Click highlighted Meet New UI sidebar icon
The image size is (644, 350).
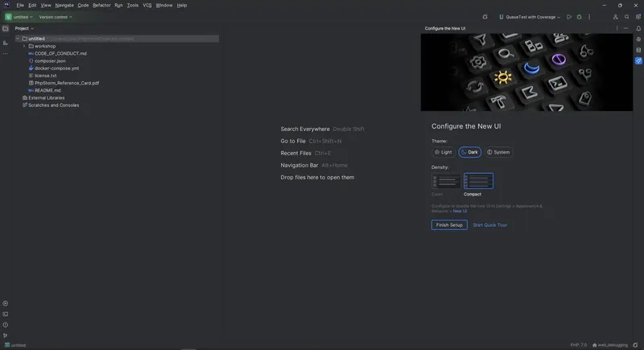[638, 60]
